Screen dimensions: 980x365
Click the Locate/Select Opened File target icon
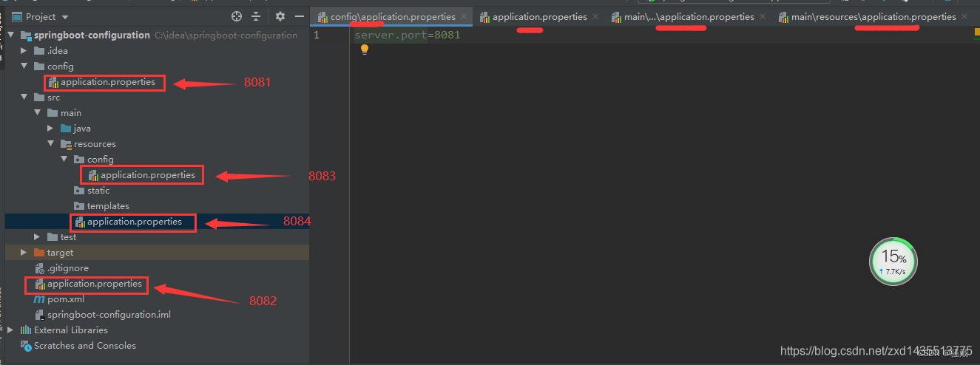point(237,16)
